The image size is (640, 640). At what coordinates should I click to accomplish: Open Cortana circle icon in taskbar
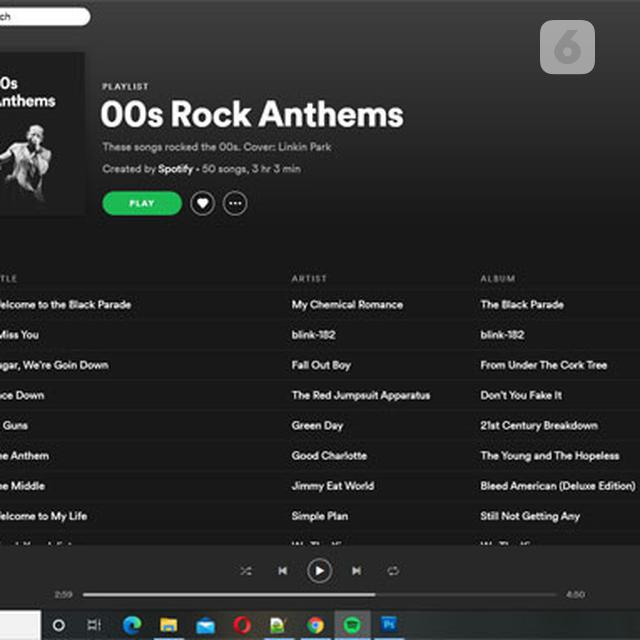pos(59,625)
